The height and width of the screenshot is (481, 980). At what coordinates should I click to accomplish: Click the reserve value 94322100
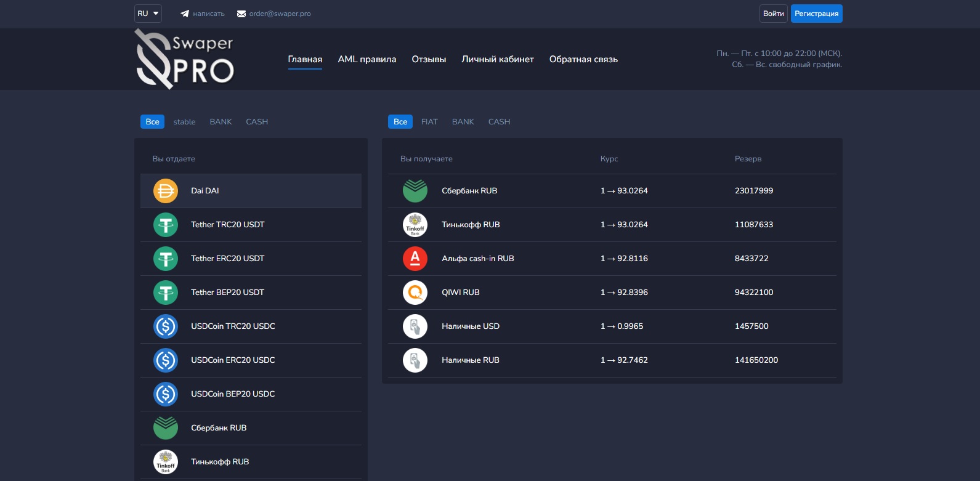pyautogui.click(x=754, y=293)
